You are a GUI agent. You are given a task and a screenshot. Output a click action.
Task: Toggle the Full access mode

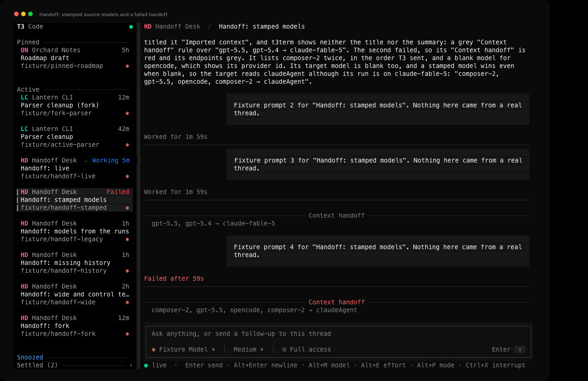tap(306, 349)
